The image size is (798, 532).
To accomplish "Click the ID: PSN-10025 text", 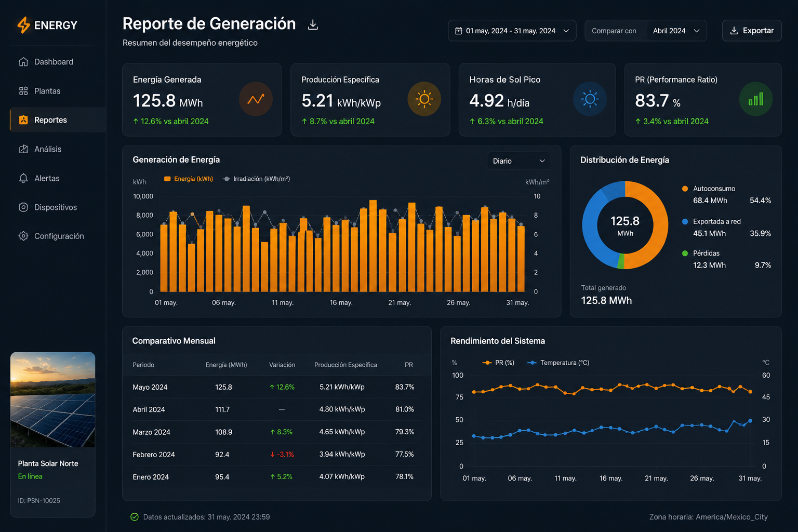I will click(x=39, y=501).
